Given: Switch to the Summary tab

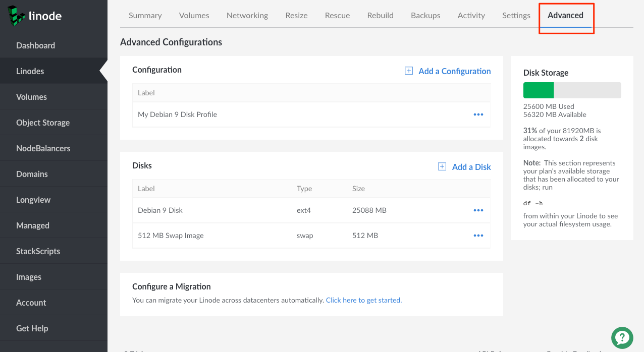Looking at the screenshot, I should point(145,15).
